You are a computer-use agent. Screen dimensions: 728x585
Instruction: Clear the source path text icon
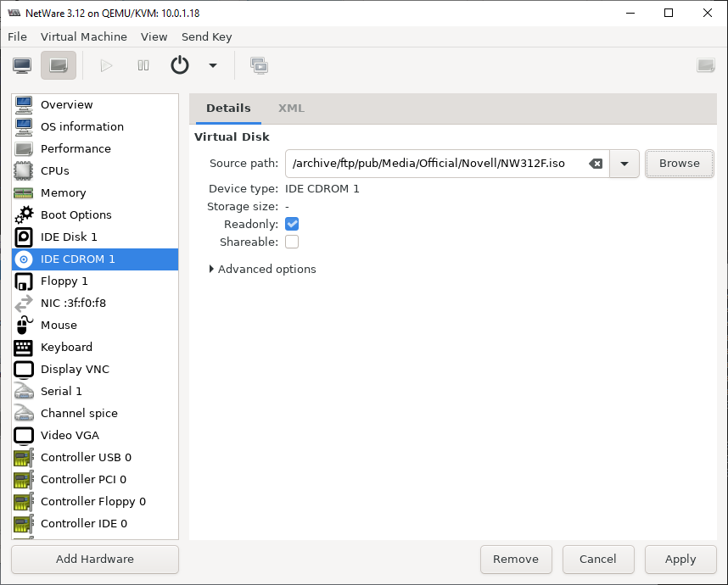click(x=596, y=164)
